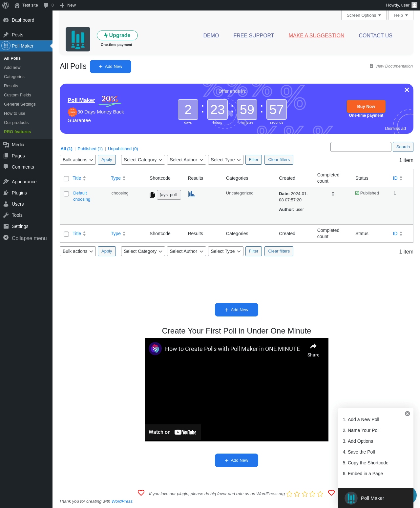This screenshot has height=508, width=420.
Task: Click top Filter button
Action: point(254,160)
